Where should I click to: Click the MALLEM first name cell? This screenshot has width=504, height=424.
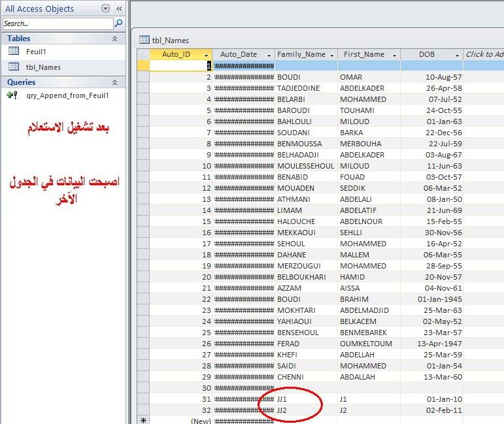tap(369, 255)
